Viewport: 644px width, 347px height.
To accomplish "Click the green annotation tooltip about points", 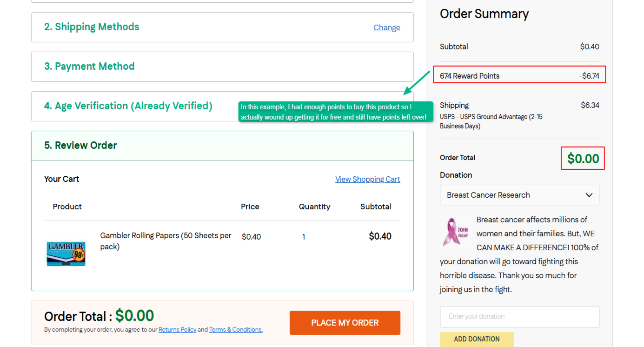I will click(335, 112).
